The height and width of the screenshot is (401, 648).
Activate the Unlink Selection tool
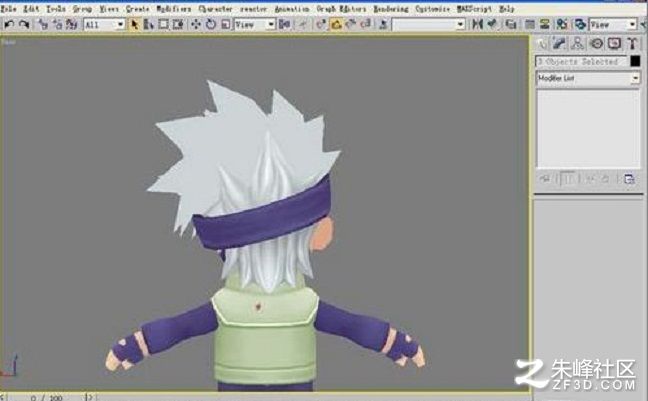[57, 25]
